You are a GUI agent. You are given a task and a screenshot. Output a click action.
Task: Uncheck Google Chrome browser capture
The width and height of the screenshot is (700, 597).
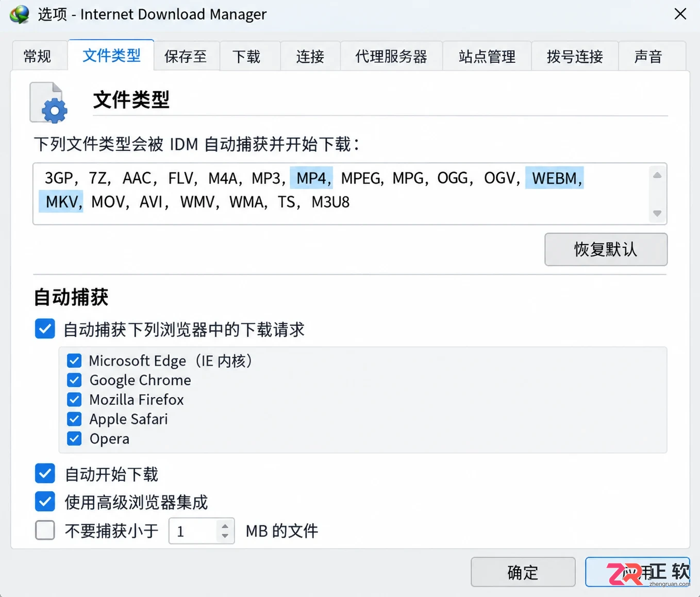click(x=74, y=380)
